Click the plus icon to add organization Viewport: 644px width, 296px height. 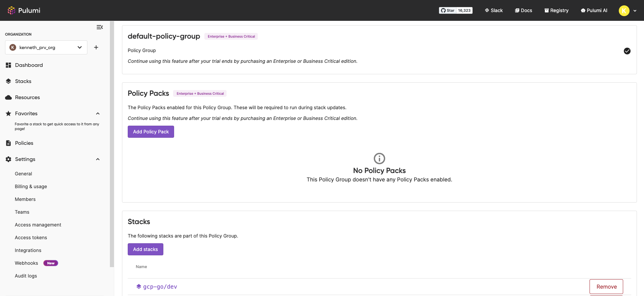[x=96, y=47]
